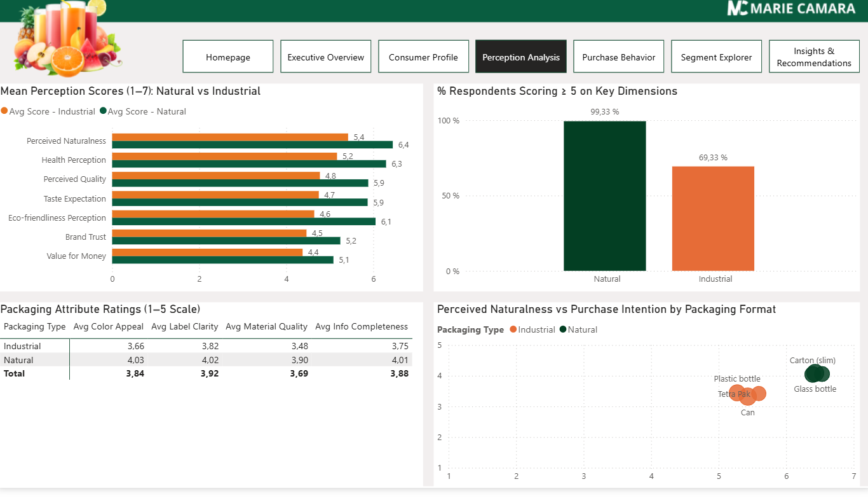Click green Avg Score - Natural legend marker
The height and width of the screenshot is (498, 868).
coord(103,112)
